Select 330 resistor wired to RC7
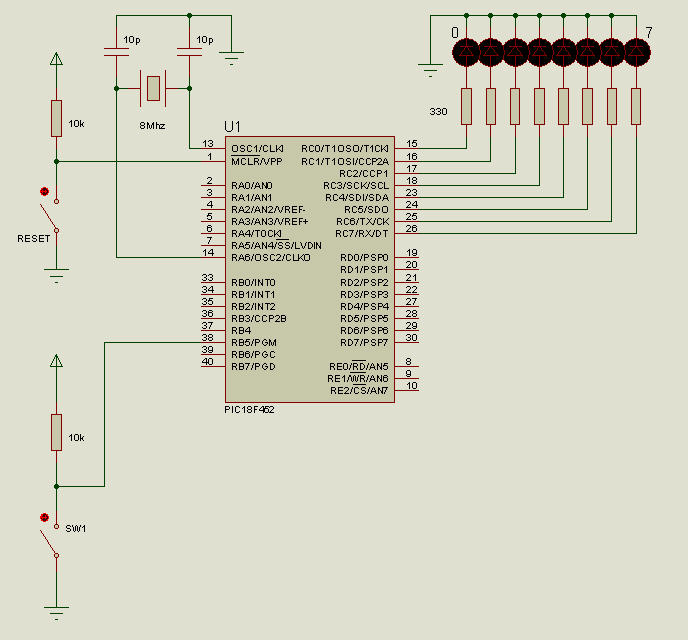 pyautogui.click(x=636, y=107)
